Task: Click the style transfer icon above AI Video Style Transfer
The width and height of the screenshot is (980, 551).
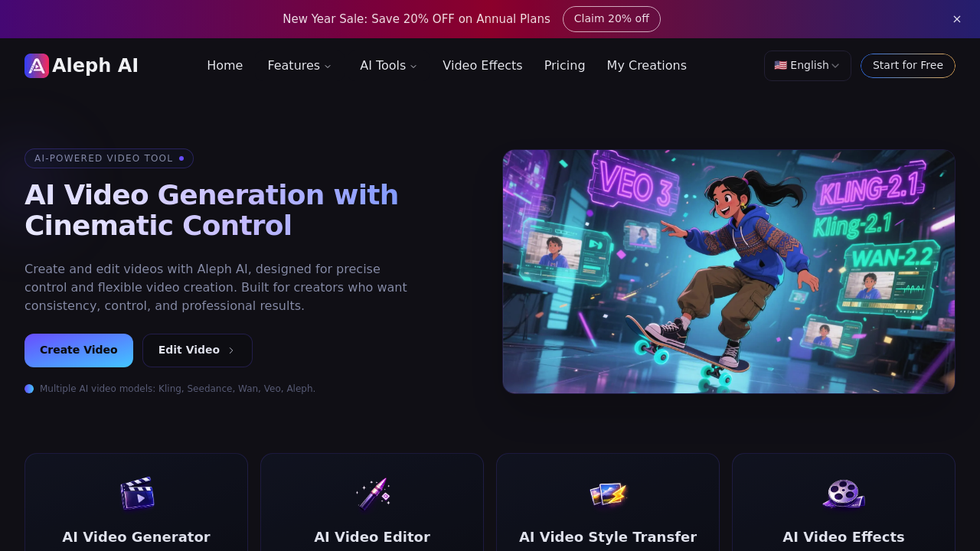Action: click(x=608, y=494)
